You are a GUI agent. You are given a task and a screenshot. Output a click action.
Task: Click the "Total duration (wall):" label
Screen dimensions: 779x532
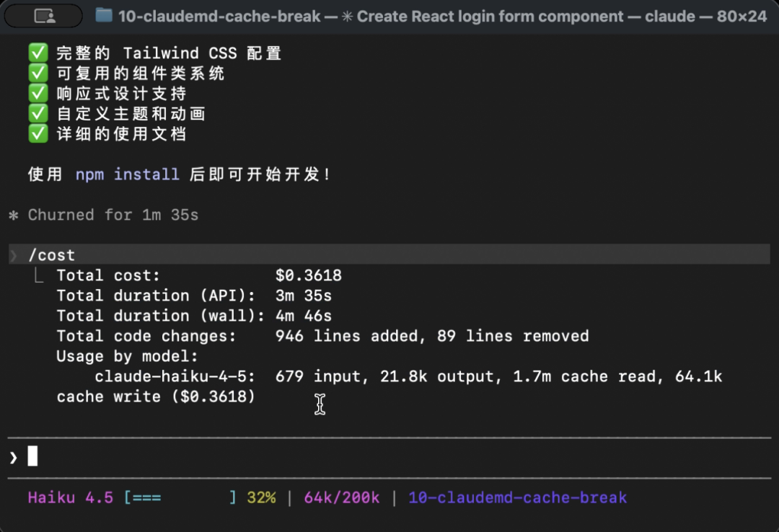pyautogui.click(x=160, y=316)
